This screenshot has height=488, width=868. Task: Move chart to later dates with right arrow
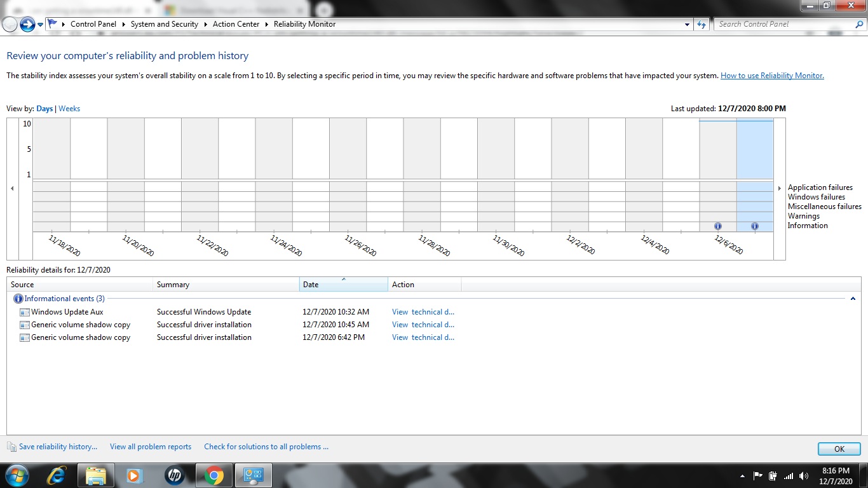(780, 189)
